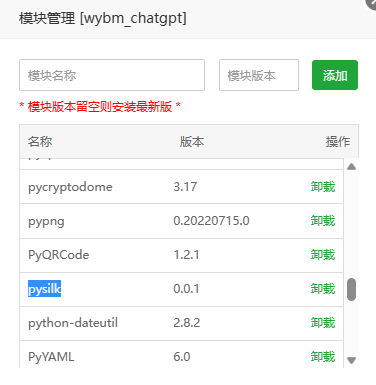Close the 模块管理 dialog
This screenshot has height=385, width=376.
tap(371, 4)
